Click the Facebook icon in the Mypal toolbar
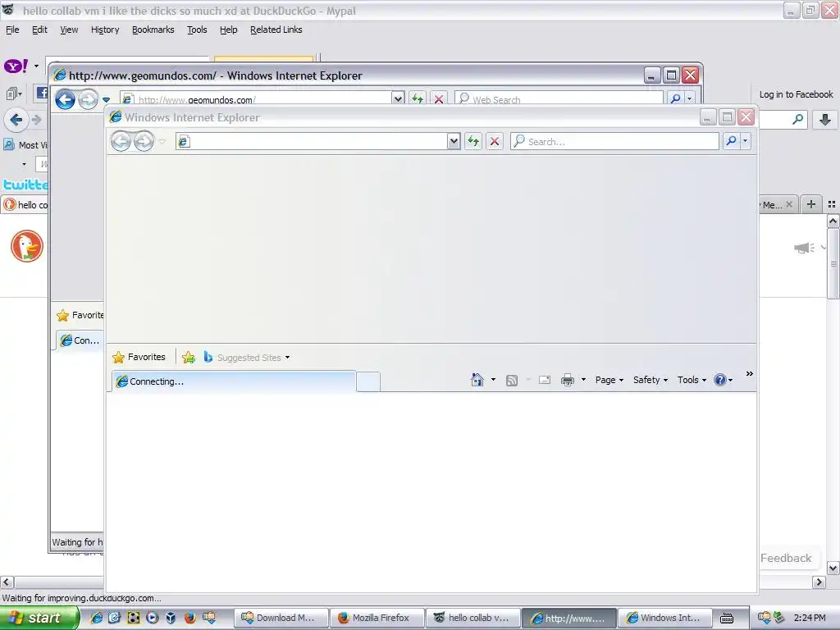This screenshot has height=630, width=840. [42, 92]
